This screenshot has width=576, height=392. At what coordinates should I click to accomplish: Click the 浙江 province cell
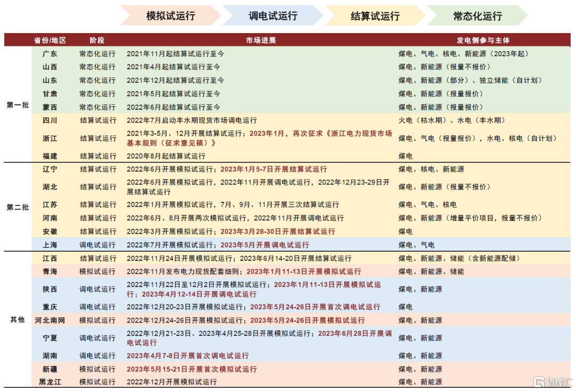[x=50, y=138]
